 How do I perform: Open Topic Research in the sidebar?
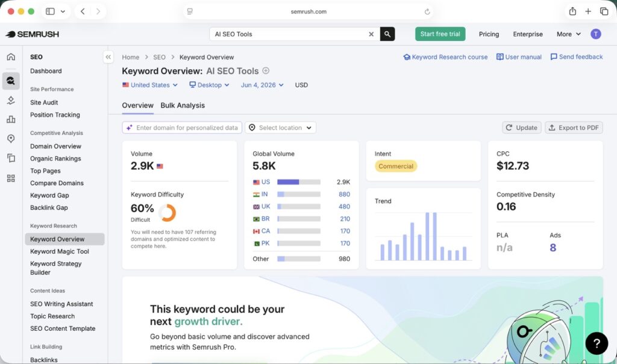[52, 316]
